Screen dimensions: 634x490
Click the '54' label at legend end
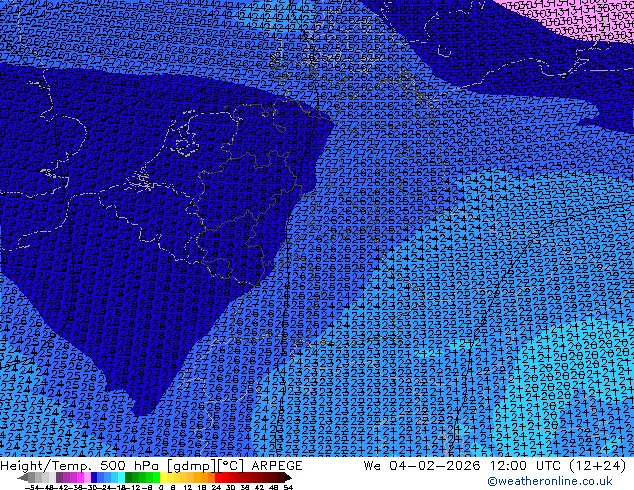288,487
